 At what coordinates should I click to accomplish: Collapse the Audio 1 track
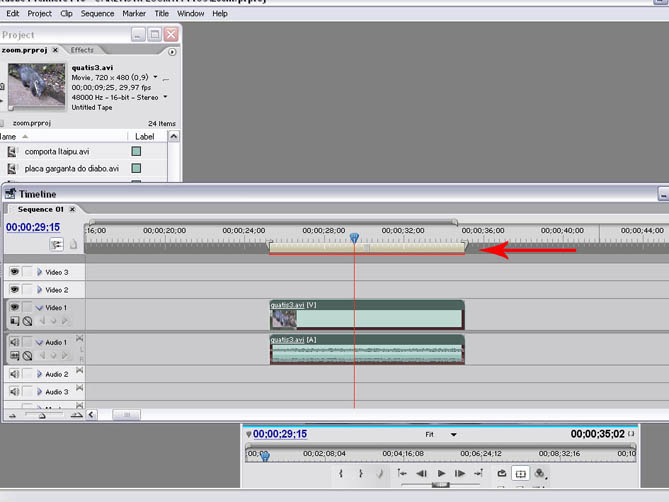[x=40, y=342]
